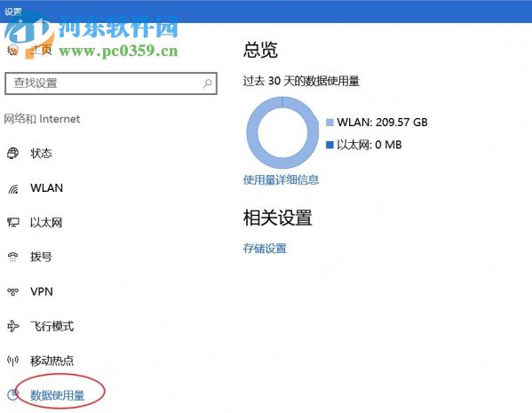Go to 拨号 settings
Viewport: 532px width, 413px height.
[x=41, y=257]
